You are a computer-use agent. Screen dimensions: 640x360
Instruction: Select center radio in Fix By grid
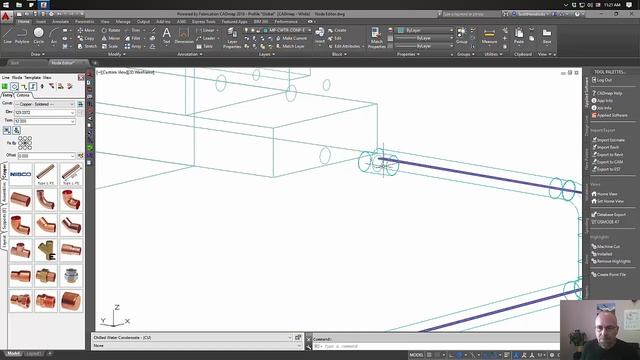25,143
